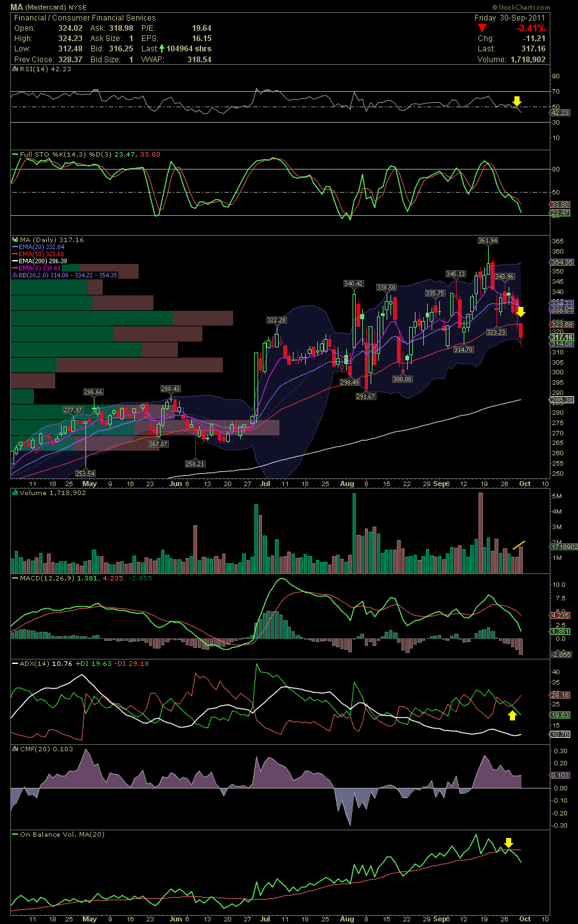578x924 pixels.
Task: Click the 29.18 -DI axis tag
Action: (x=560, y=695)
